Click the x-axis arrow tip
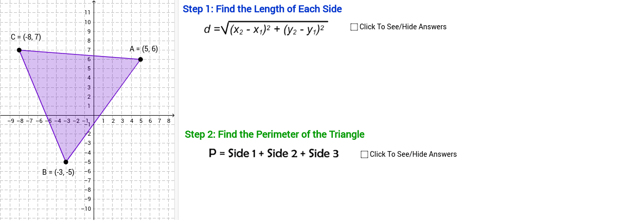The image size is (644, 221). pos(173,115)
